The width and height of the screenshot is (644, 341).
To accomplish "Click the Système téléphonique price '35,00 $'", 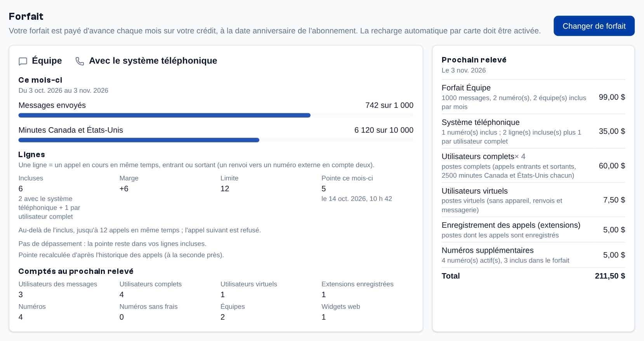I will click(x=612, y=131).
